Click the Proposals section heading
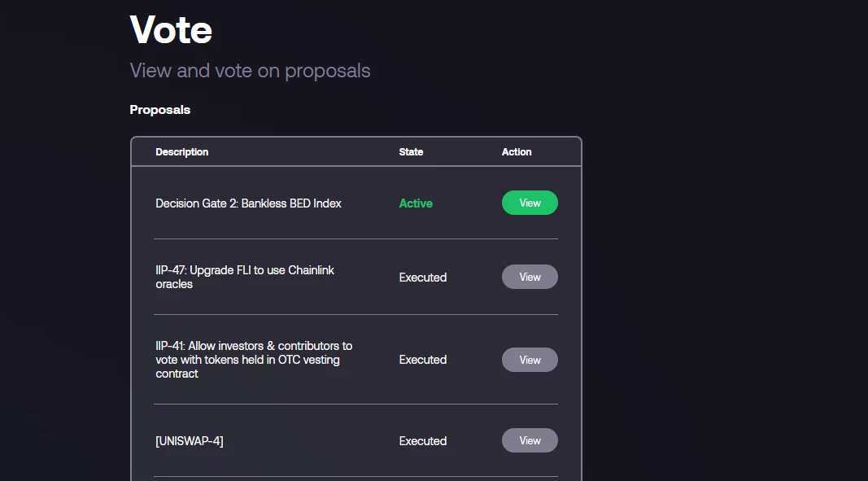This screenshot has width=868, height=481. point(160,110)
